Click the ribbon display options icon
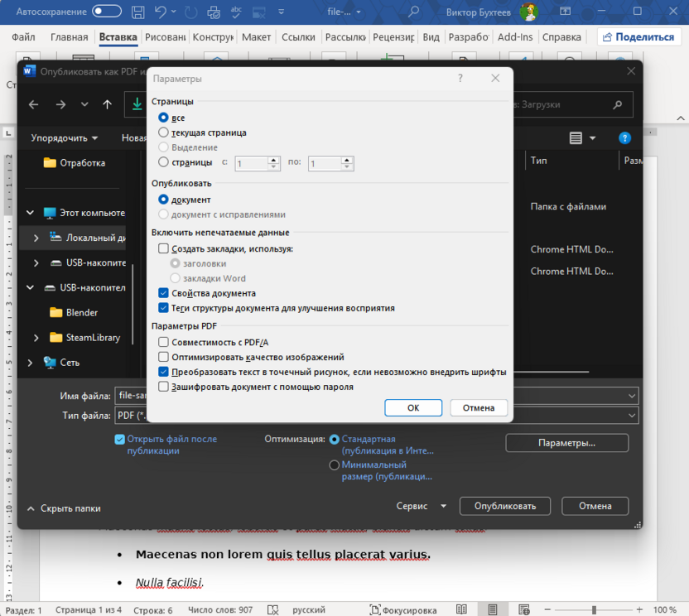 565,12
